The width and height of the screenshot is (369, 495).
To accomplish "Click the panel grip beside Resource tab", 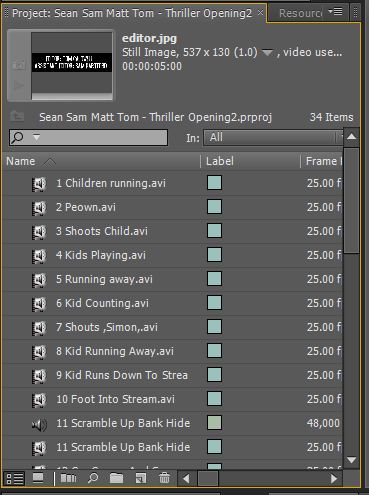I will click(356, 13).
